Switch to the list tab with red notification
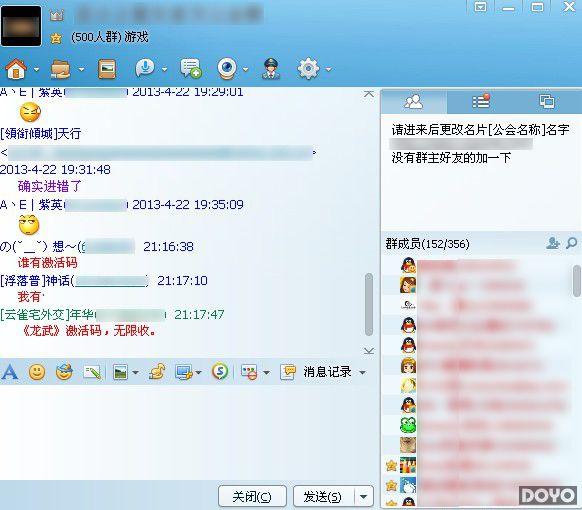Screen dimensions: 582x510 click(481, 102)
